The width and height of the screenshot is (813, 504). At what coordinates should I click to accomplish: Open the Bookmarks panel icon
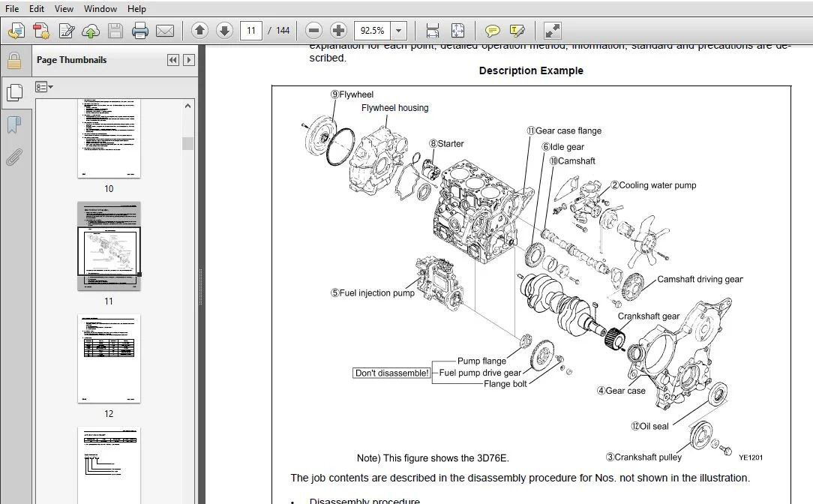pos(14,124)
